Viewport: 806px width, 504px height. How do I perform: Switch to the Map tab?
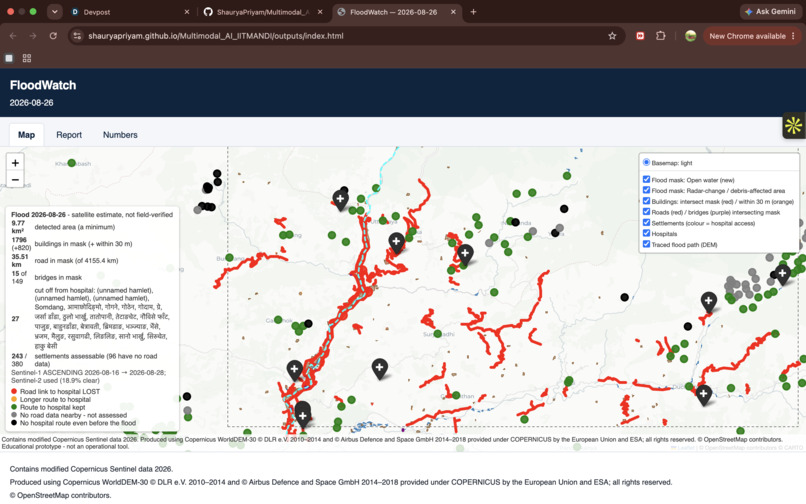[26, 135]
